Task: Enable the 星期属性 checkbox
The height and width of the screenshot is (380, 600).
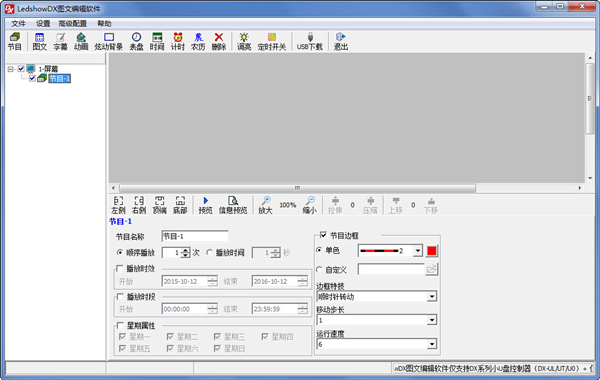Action: pyautogui.click(x=120, y=325)
